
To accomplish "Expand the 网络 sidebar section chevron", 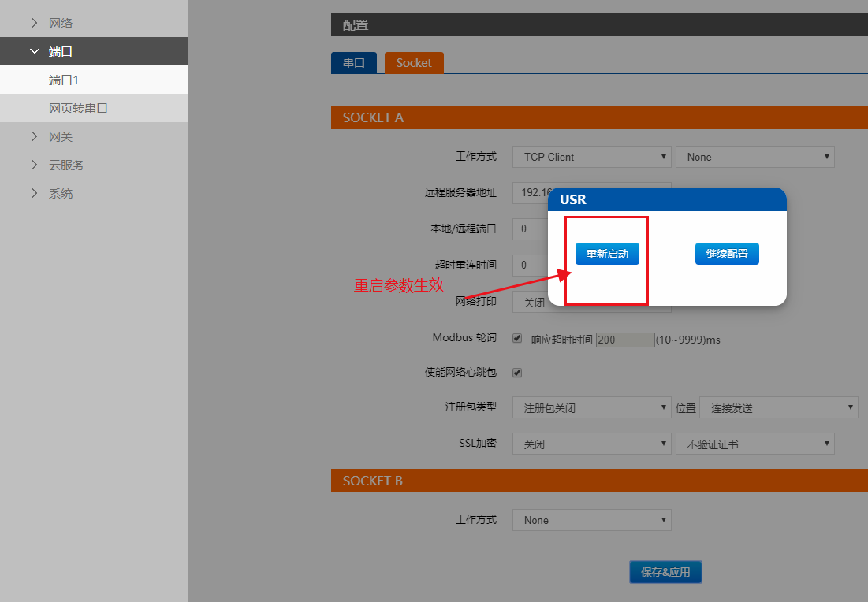I will (34, 23).
